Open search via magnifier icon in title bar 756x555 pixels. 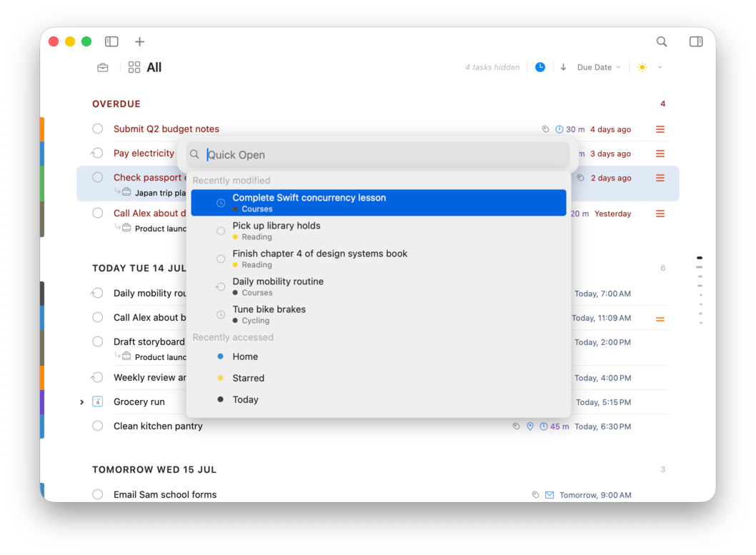(662, 42)
